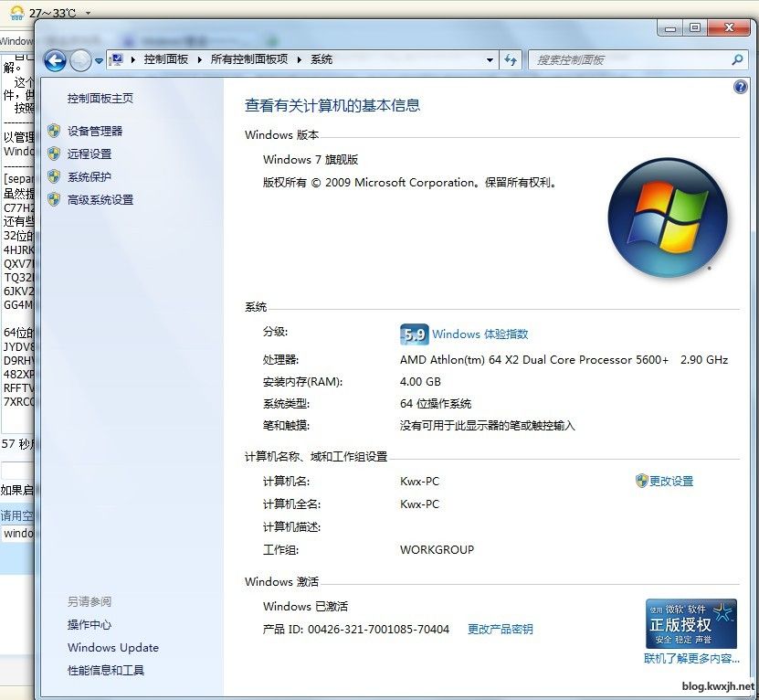The width and height of the screenshot is (759, 700).
Task: Select 所有控制面板项 breadcrumb item
Action: coord(248,59)
